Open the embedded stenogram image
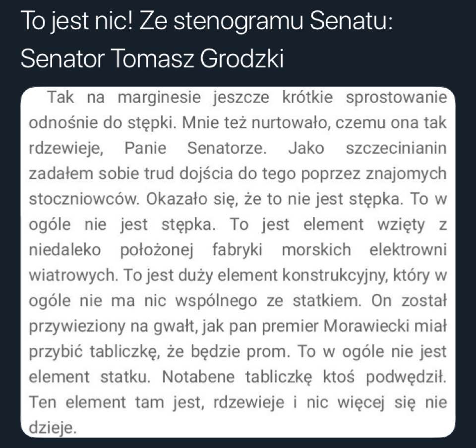 tap(238, 262)
